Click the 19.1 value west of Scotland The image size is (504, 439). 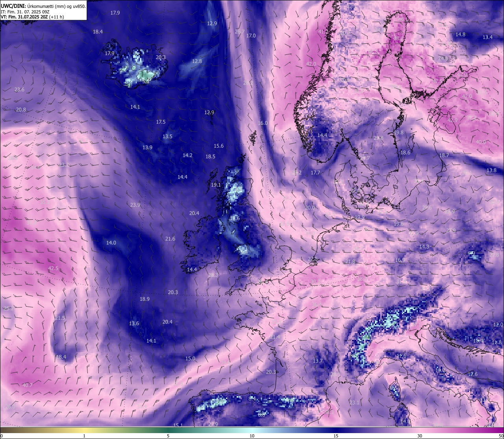pos(216,185)
